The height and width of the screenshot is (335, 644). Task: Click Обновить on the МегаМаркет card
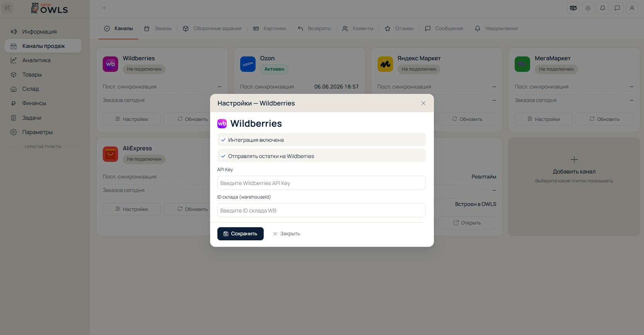point(604,119)
